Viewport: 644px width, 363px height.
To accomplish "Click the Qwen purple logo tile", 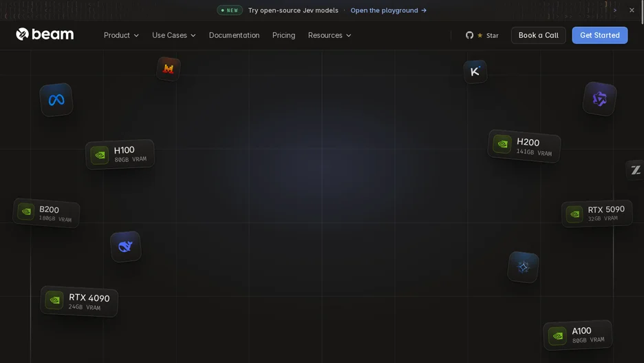I will click(600, 98).
